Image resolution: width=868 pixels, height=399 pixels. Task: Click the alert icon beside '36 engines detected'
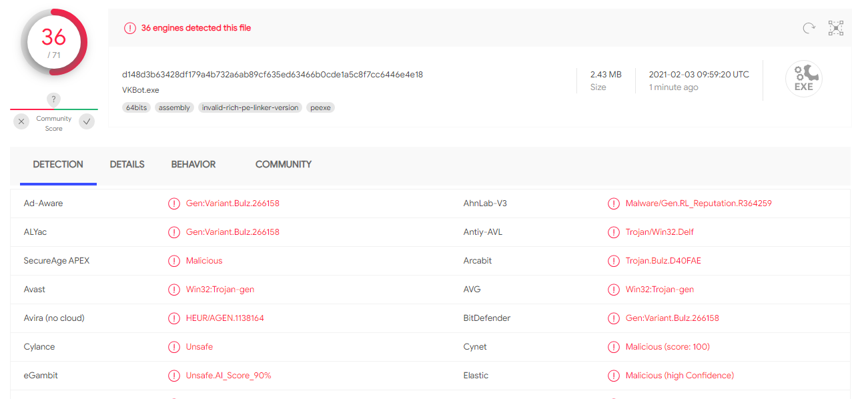pos(129,28)
